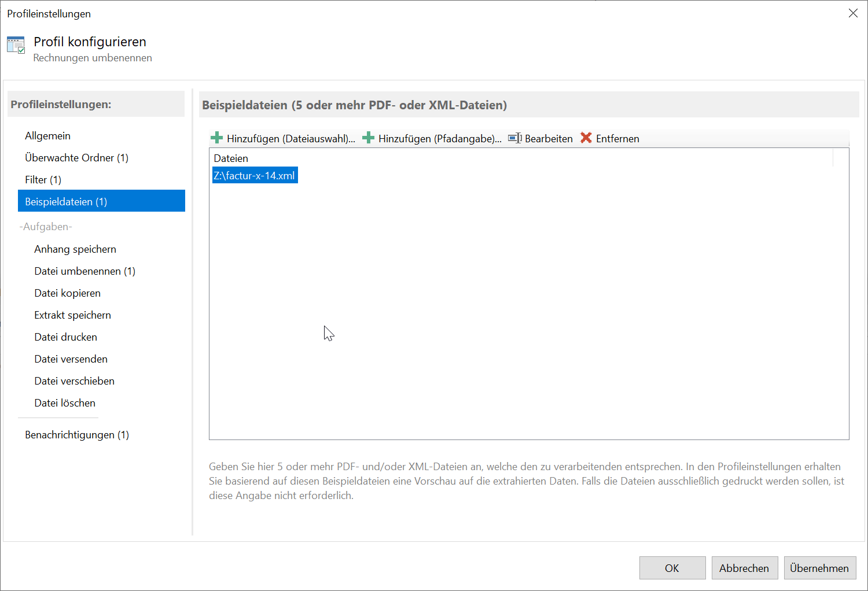Open the Extrakt speichern task
The image size is (868, 591).
pos(72,315)
